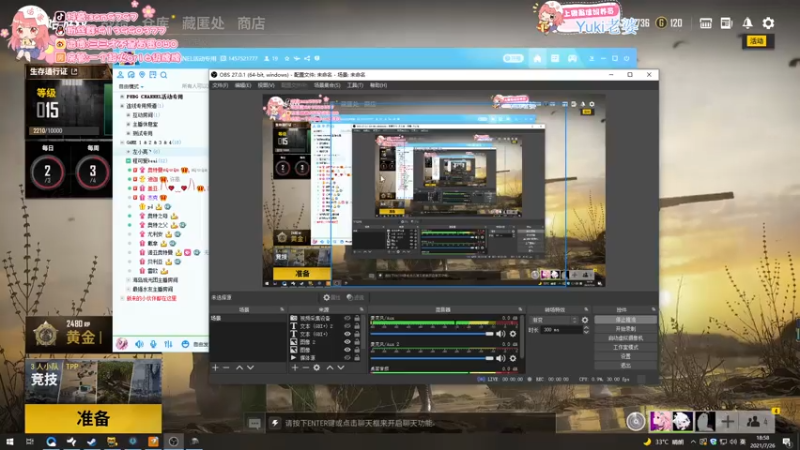This screenshot has height=450, width=800.
Task: Open the team list icon in PUBG lobby
Action: click(757, 422)
